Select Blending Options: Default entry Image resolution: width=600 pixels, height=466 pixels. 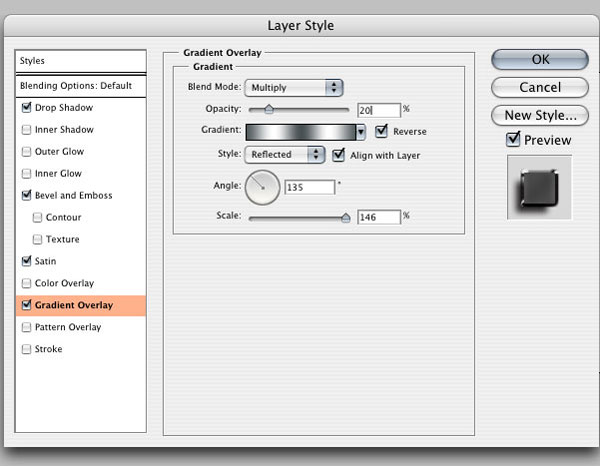pos(81,86)
